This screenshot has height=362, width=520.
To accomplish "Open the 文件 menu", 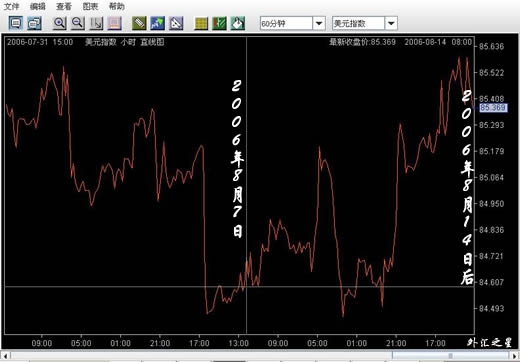I will pos(11,6).
